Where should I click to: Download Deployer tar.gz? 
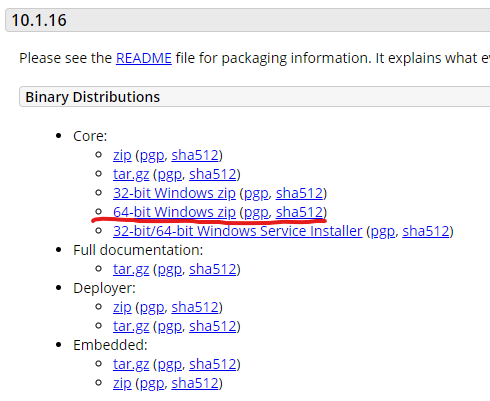pyautogui.click(x=131, y=327)
